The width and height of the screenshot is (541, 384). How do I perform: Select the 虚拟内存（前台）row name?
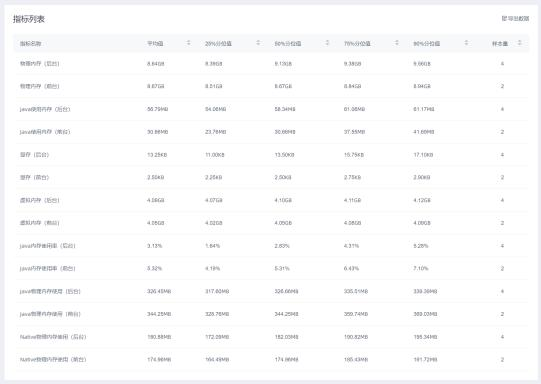pos(40,223)
